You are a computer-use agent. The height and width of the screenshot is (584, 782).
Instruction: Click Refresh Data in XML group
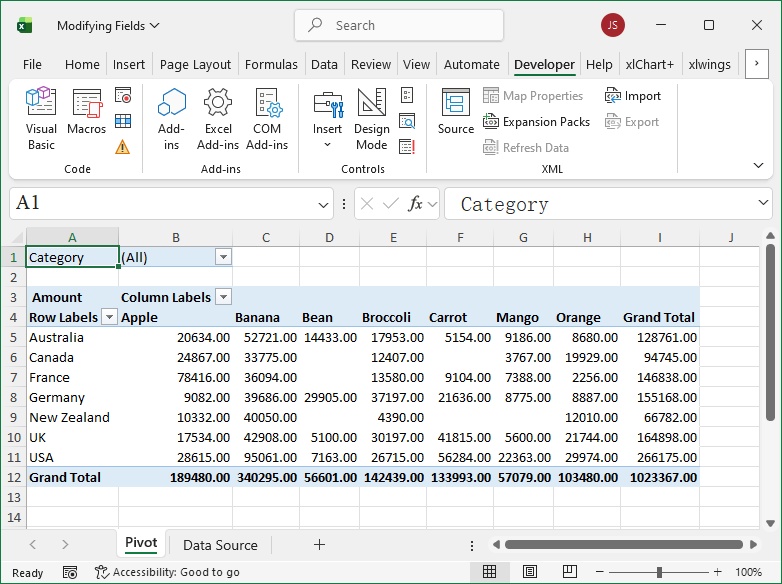click(x=526, y=148)
